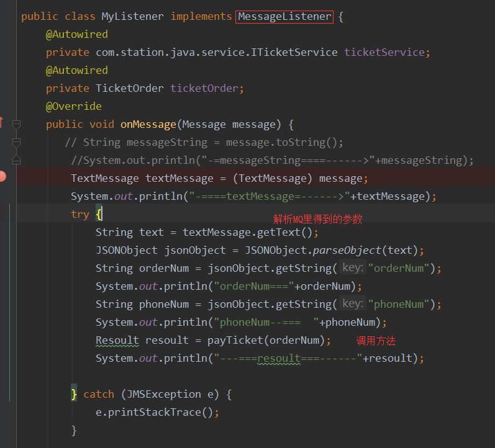Click the "orderNum" string literal
Image resolution: width=495 pixels, height=448 pixels.
[x=399, y=269]
